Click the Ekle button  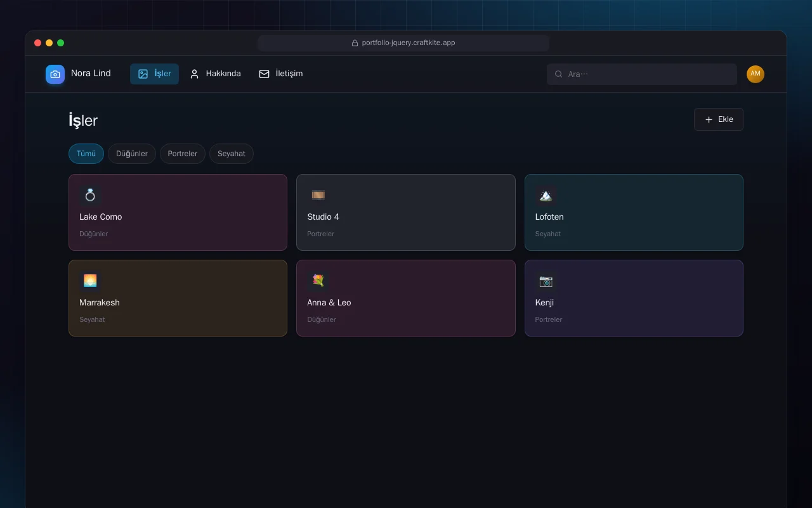click(719, 119)
